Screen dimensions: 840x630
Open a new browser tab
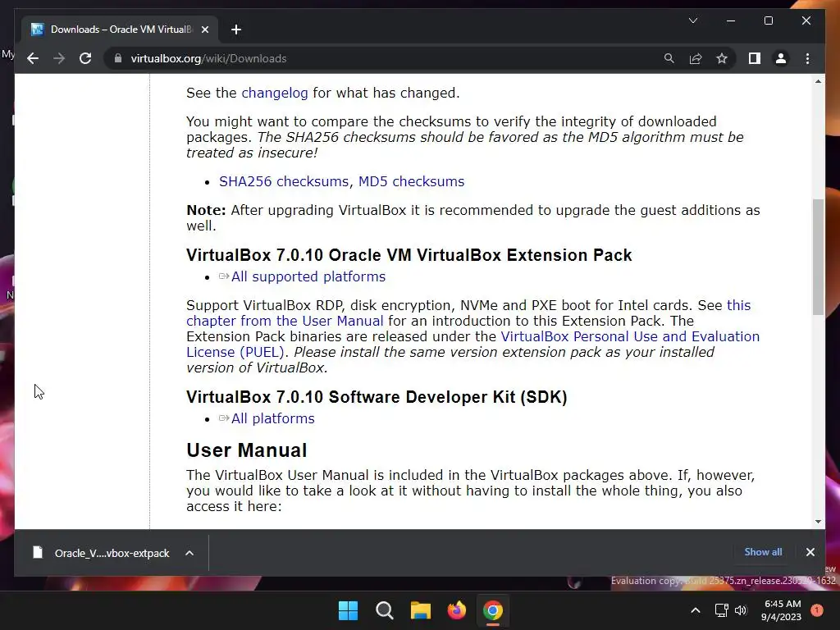[x=235, y=30]
